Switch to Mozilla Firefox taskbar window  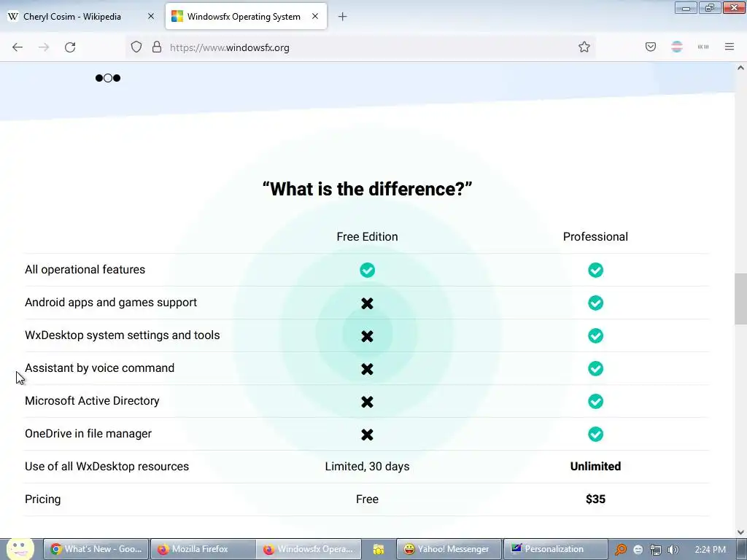pyautogui.click(x=203, y=550)
